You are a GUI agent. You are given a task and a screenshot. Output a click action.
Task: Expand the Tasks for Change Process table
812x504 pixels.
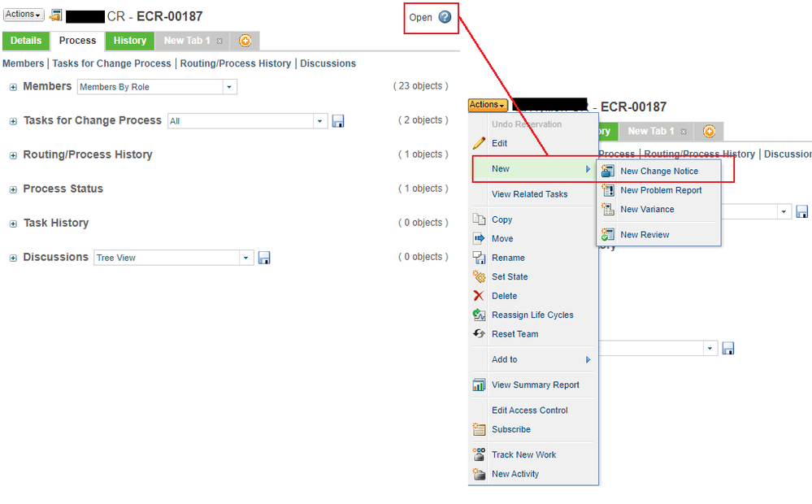point(13,122)
